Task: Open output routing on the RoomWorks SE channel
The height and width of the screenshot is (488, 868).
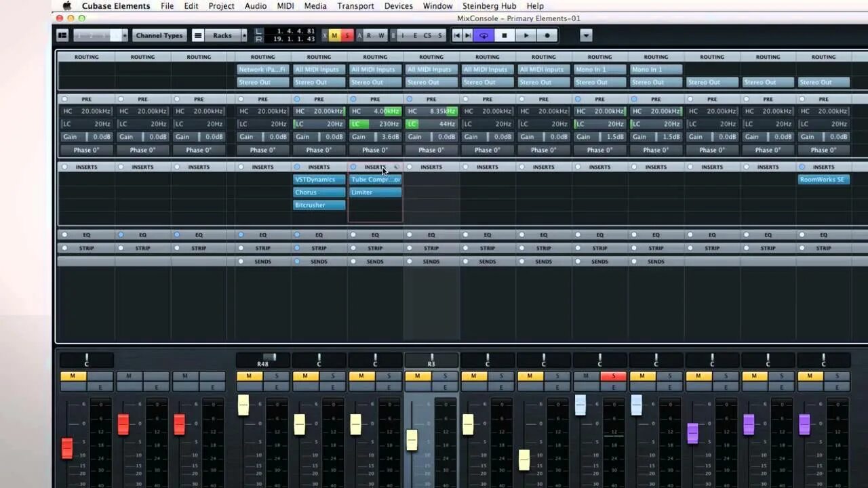Action: [823, 82]
